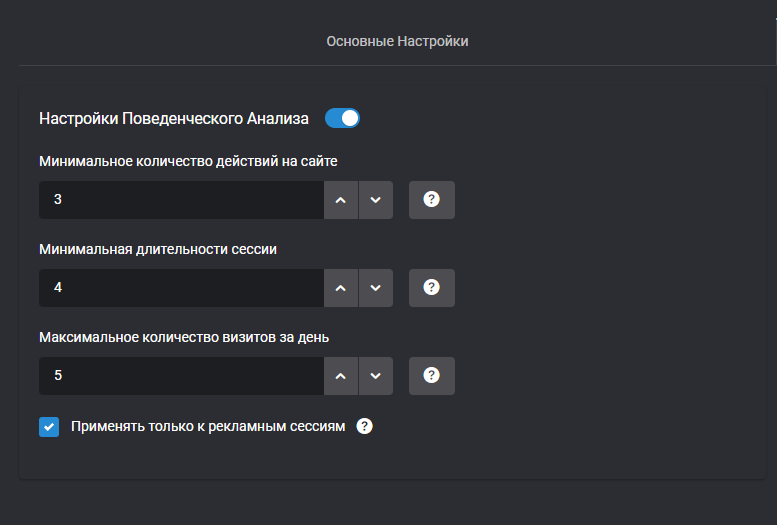Click the max visits per day input field
The width and height of the screenshot is (777, 525).
[181, 376]
